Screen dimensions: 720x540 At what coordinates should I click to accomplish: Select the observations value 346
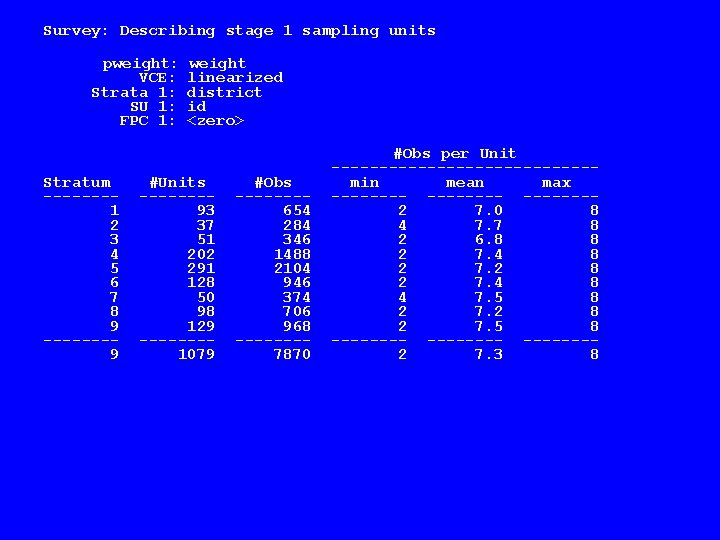[297, 240]
